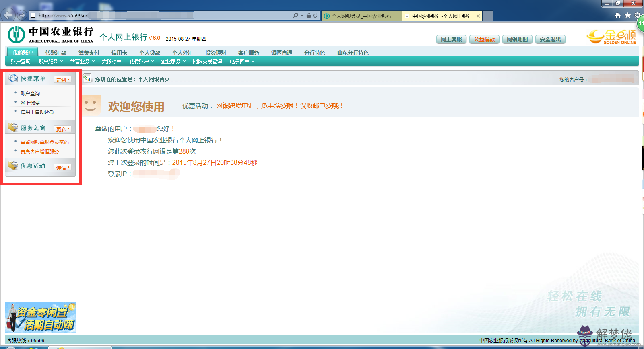Expand the 储蓄业务 dropdown
Viewport: 644px width, 349px height.
click(82, 61)
